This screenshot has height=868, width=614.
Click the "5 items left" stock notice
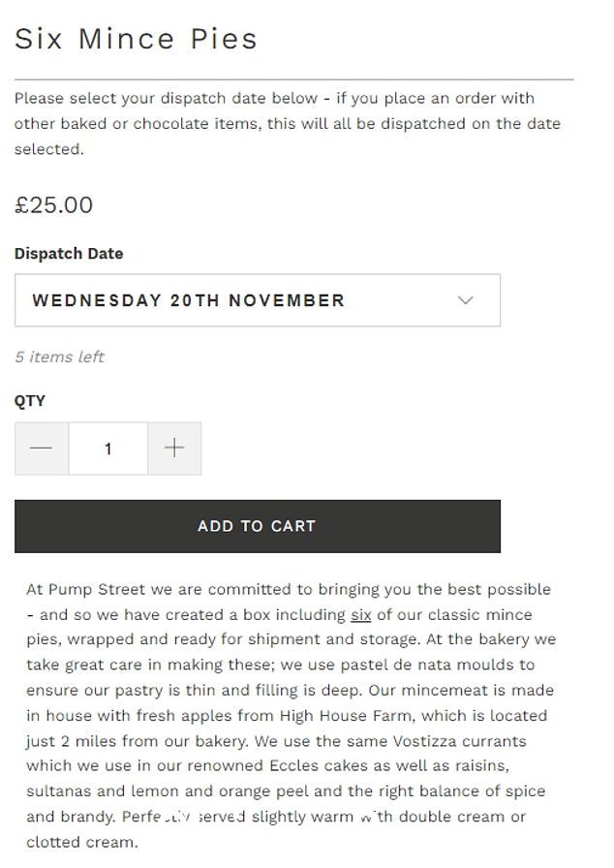(59, 357)
